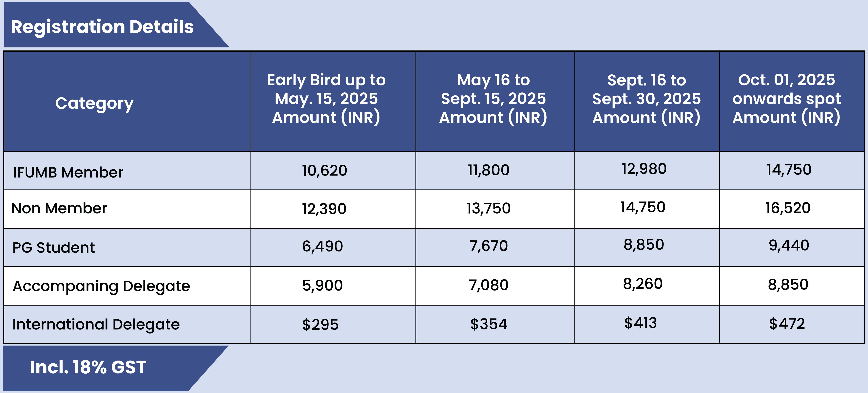Click the Early Bird column header
The image size is (868, 393).
(326, 99)
